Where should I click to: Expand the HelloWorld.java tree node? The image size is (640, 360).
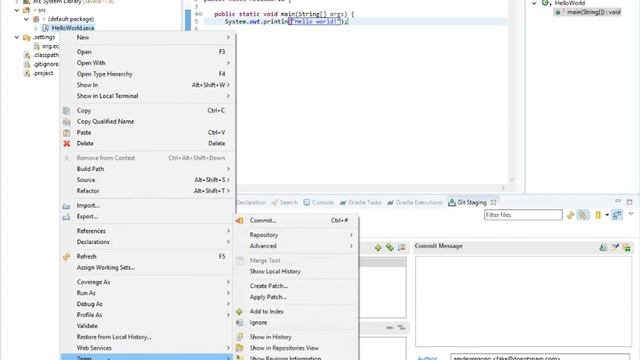click(x=36, y=28)
